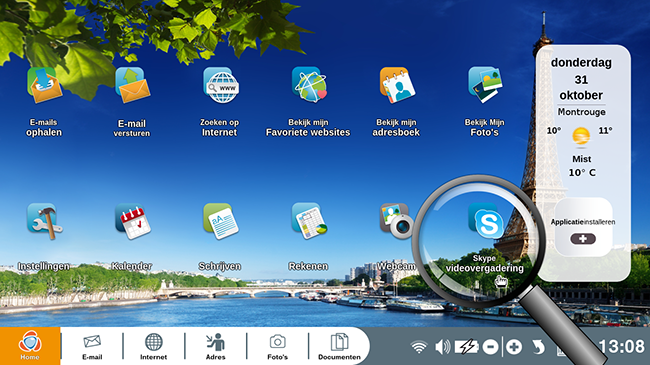Start Skype videovergadering
This screenshot has width=650, height=365.
pyautogui.click(x=485, y=221)
